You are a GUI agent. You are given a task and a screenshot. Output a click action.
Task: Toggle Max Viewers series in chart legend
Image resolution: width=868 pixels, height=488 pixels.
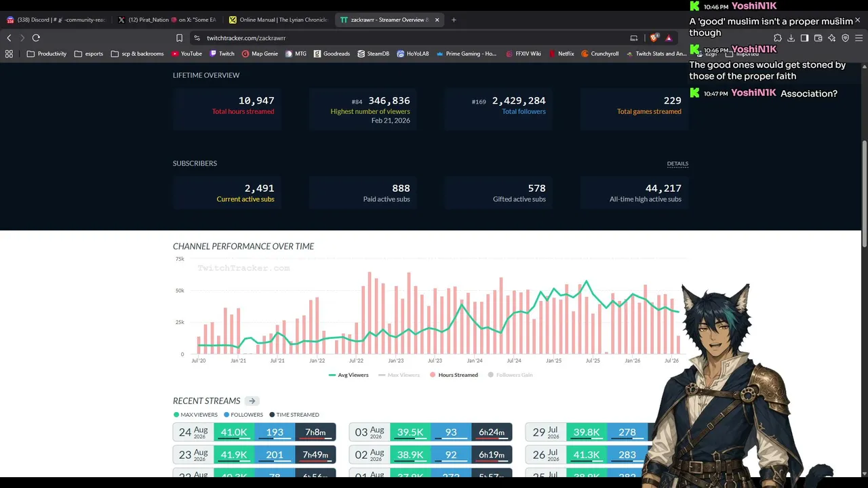click(x=399, y=375)
